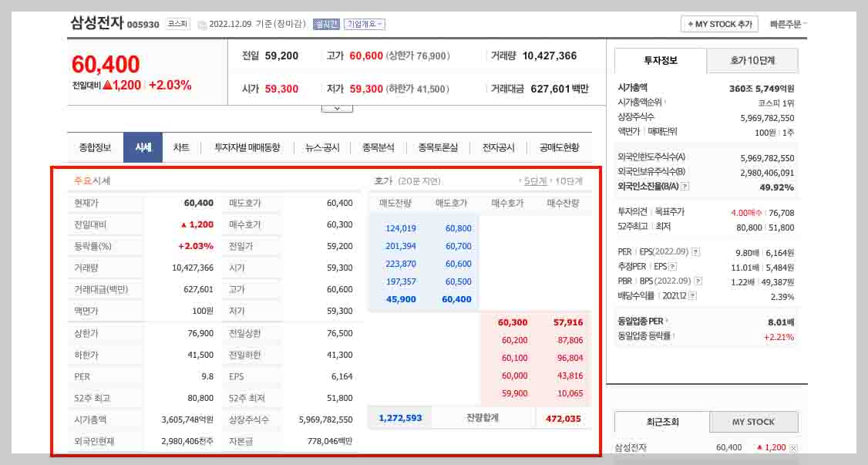
Task: Show the 10단계 order book view
Action: 569,181
